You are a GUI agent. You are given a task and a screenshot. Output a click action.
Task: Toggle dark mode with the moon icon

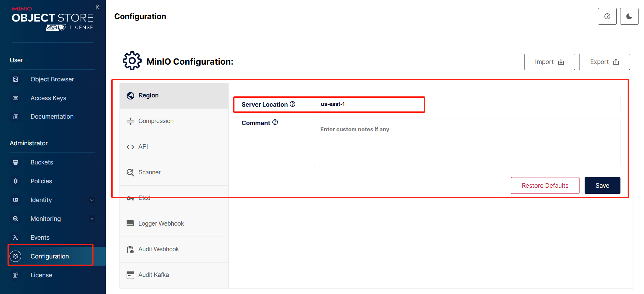tap(629, 16)
